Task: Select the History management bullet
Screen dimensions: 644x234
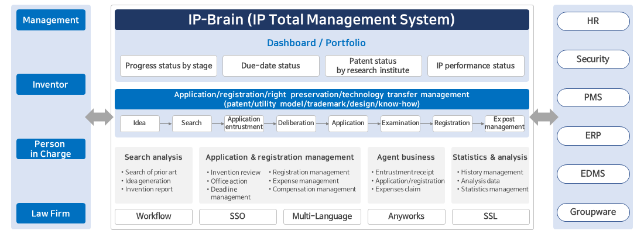Action: [x=490, y=173]
